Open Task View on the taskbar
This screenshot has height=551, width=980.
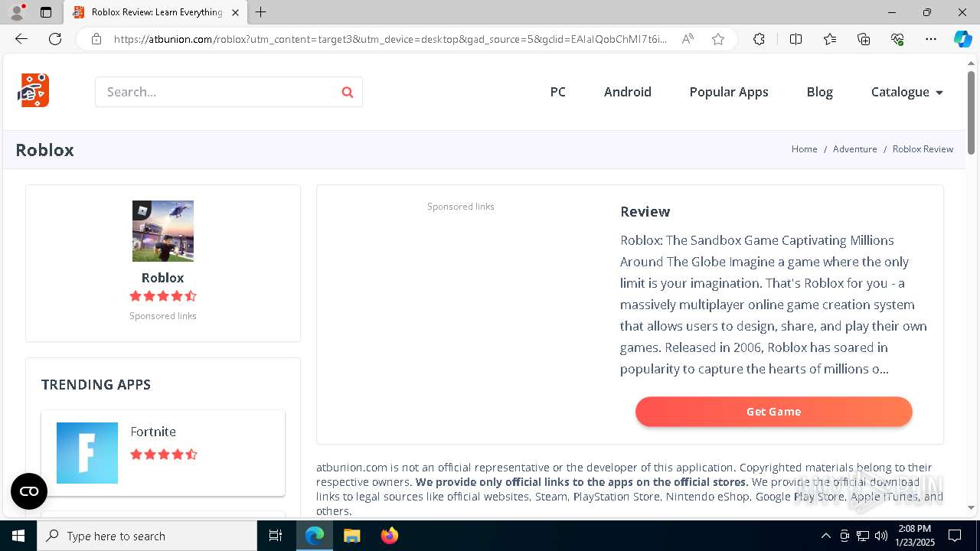pos(276,536)
